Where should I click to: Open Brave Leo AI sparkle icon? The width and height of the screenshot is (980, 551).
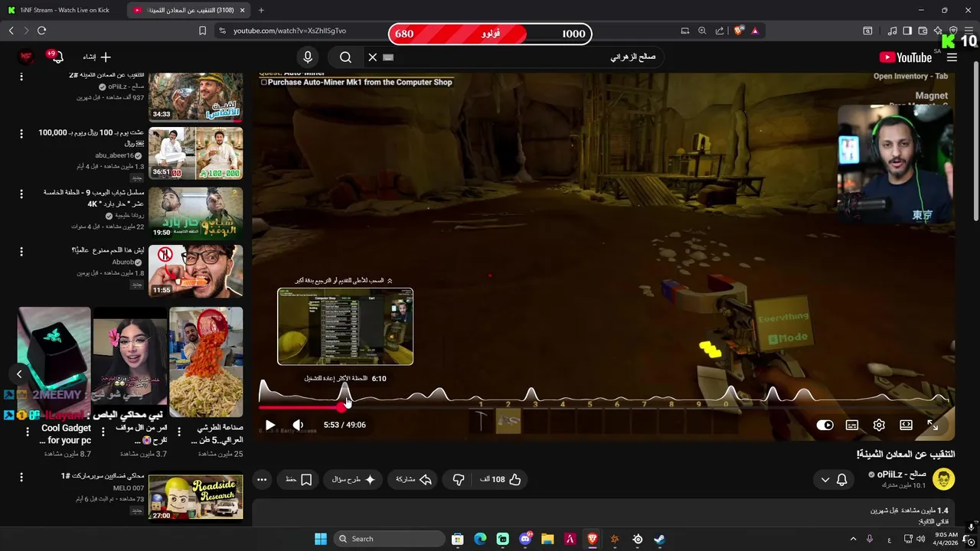(938, 31)
